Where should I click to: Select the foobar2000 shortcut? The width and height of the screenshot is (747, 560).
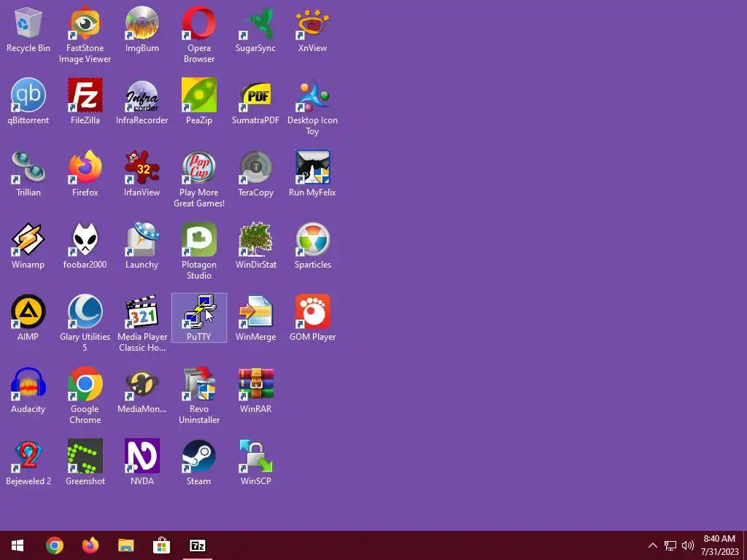tap(85, 246)
